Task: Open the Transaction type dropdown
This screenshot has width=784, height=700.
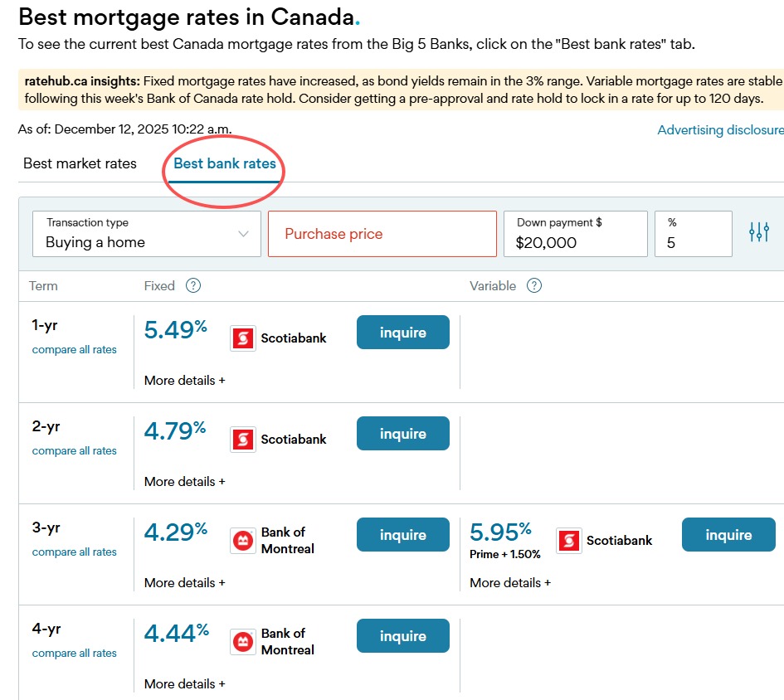Action: tap(147, 234)
